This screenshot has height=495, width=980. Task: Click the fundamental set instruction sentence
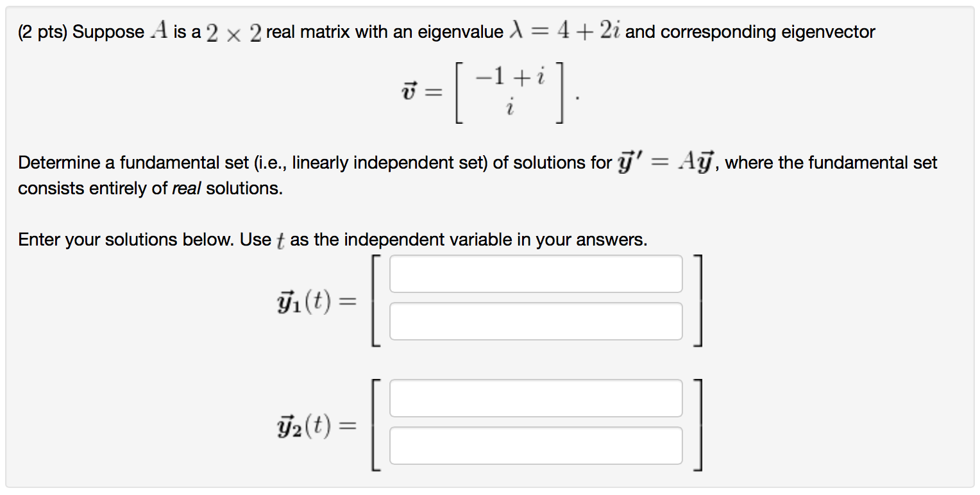[x=257, y=162]
